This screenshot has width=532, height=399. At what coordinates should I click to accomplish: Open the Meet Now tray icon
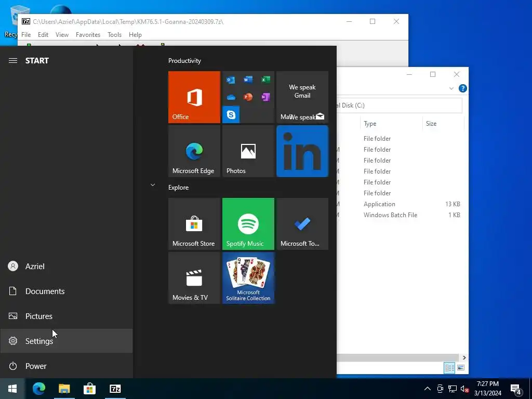440,389
